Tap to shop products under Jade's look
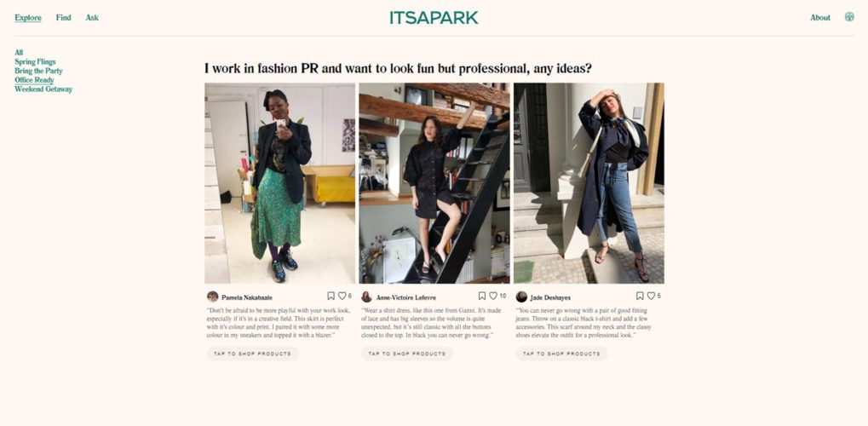 click(x=561, y=354)
